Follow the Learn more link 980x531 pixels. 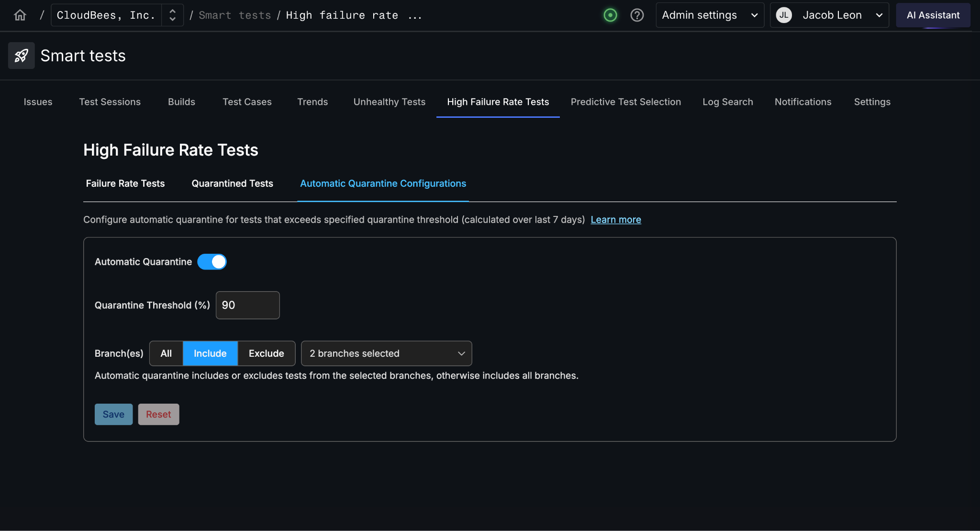[x=616, y=220]
